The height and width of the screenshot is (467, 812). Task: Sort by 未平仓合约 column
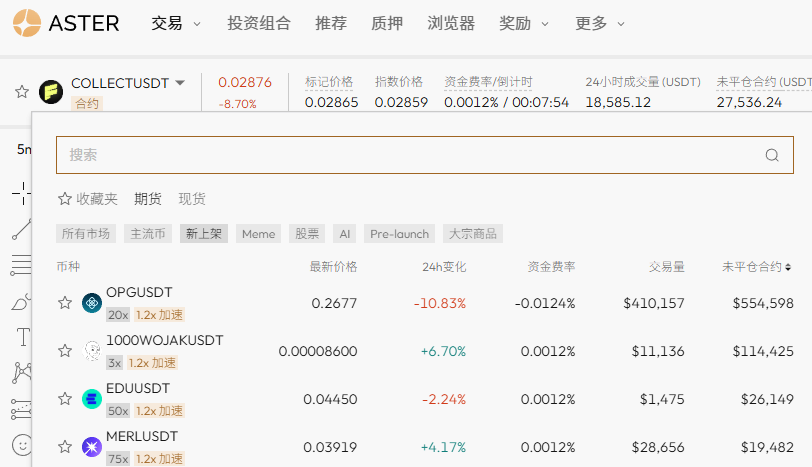pyautogui.click(x=757, y=267)
